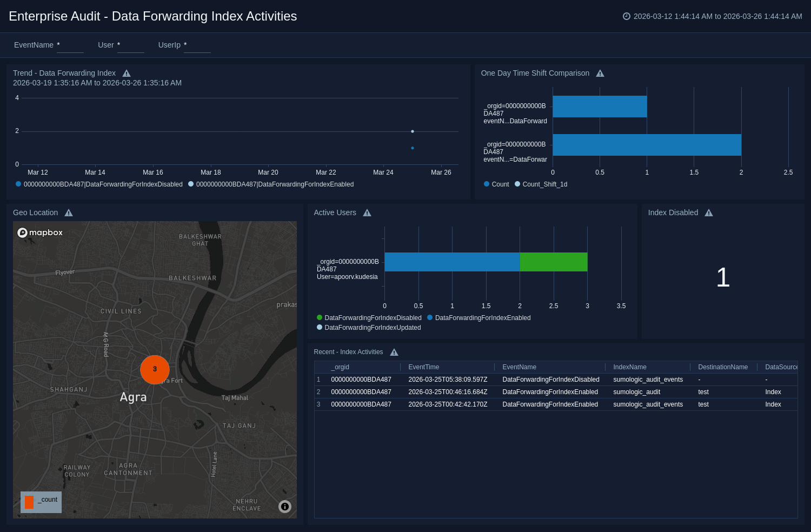Image resolution: width=811 pixels, height=532 pixels.
Task: Open the UserIp filter field
Action: point(197,45)
